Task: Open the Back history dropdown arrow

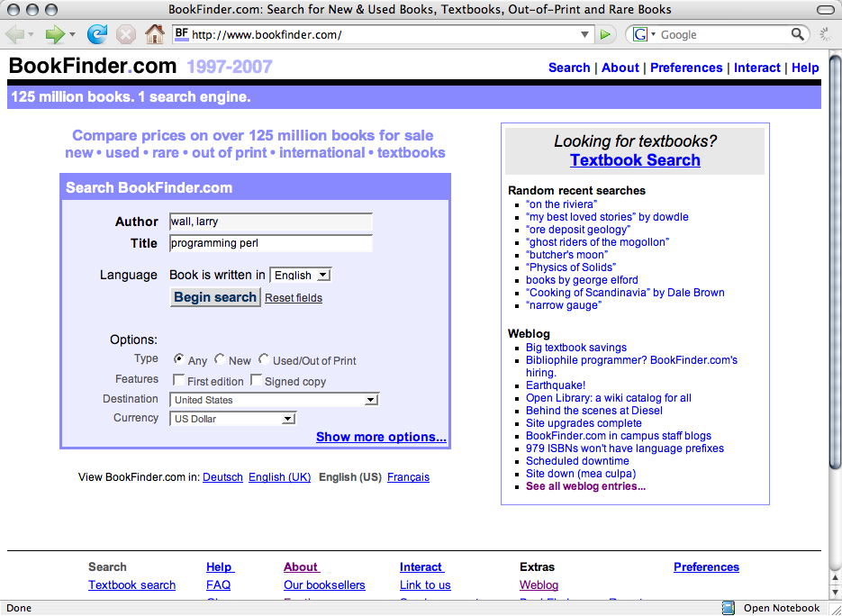Action: point(31,35)
